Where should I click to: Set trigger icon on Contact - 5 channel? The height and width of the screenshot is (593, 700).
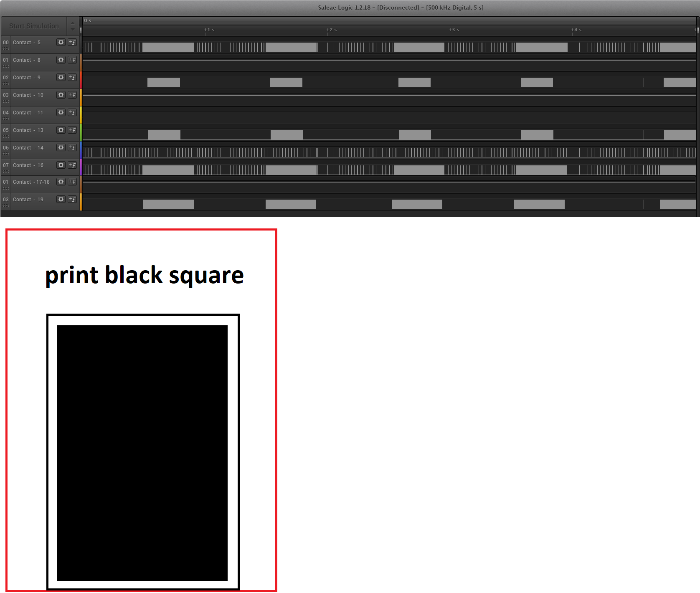coord(72,42)
